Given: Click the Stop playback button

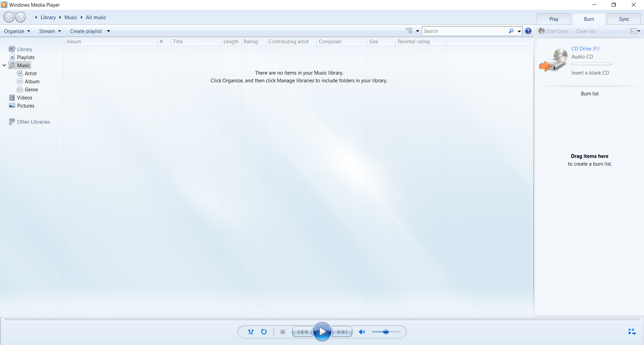Looking at the screenshot, I should point(283,332).
